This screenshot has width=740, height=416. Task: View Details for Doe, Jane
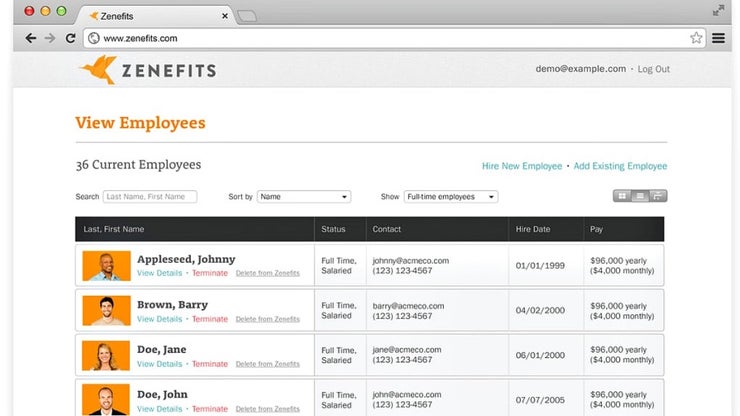[160, 364]
